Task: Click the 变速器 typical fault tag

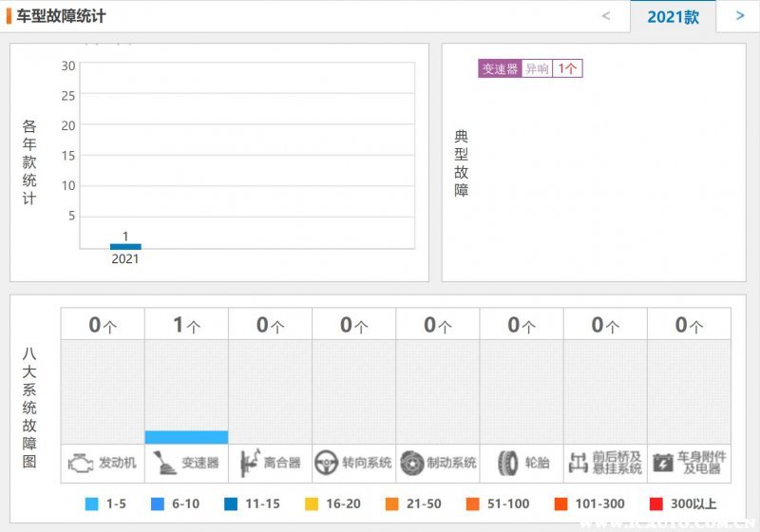Action: tap(500, 68)
